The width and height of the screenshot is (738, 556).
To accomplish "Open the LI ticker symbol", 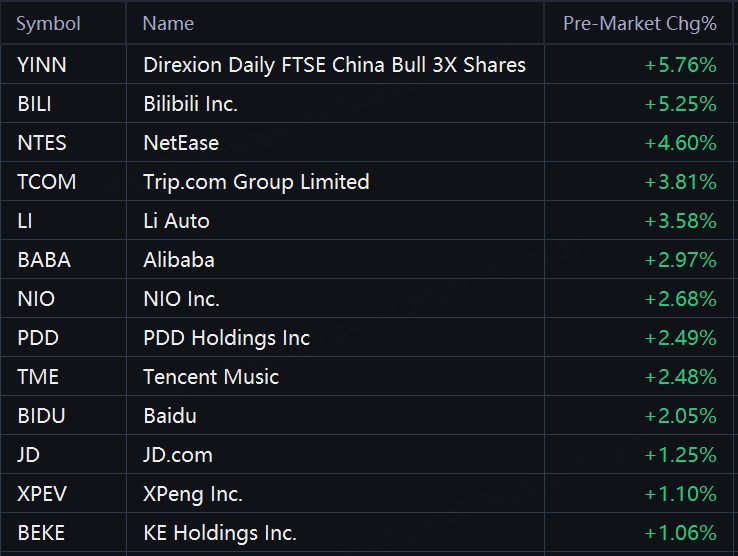I will [24, 221].
